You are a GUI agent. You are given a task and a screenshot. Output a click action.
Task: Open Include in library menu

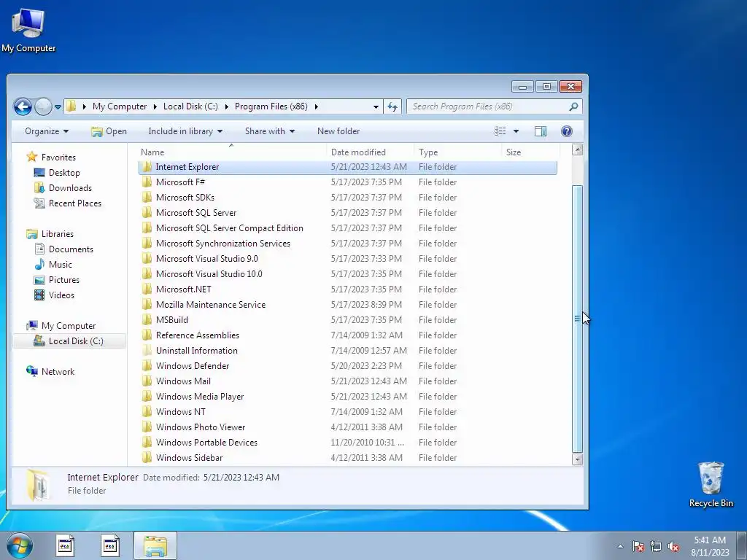[185, 131]
